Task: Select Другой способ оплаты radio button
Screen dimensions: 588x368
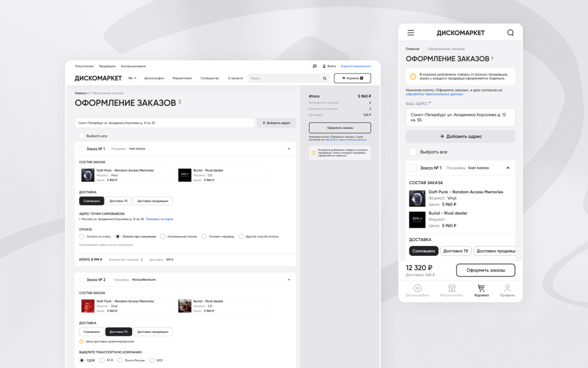Action: [241, 236]
